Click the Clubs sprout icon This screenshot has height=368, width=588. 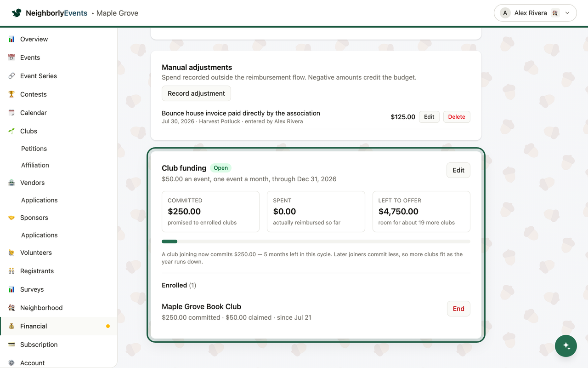point(11,131)
